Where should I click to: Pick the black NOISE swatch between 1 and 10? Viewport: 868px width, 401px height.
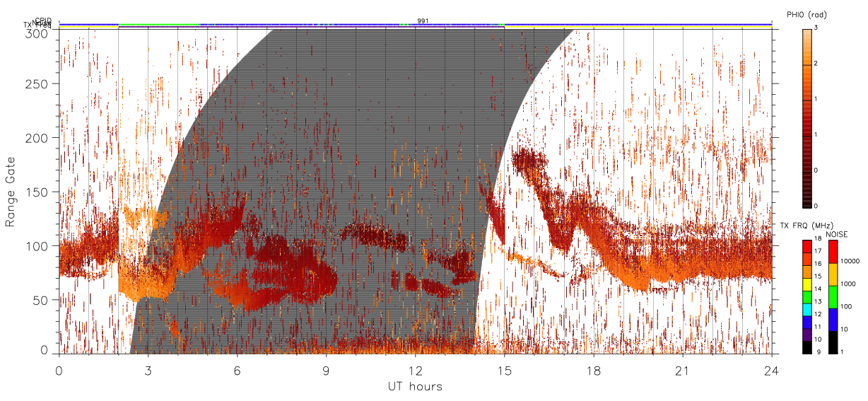coord(833,342)
